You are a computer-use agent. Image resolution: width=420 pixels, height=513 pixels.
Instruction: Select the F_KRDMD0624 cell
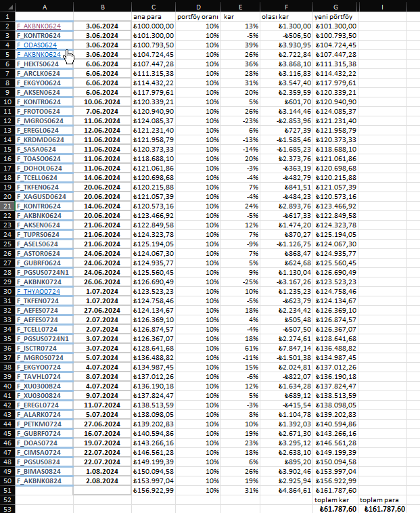pos(45,140)
